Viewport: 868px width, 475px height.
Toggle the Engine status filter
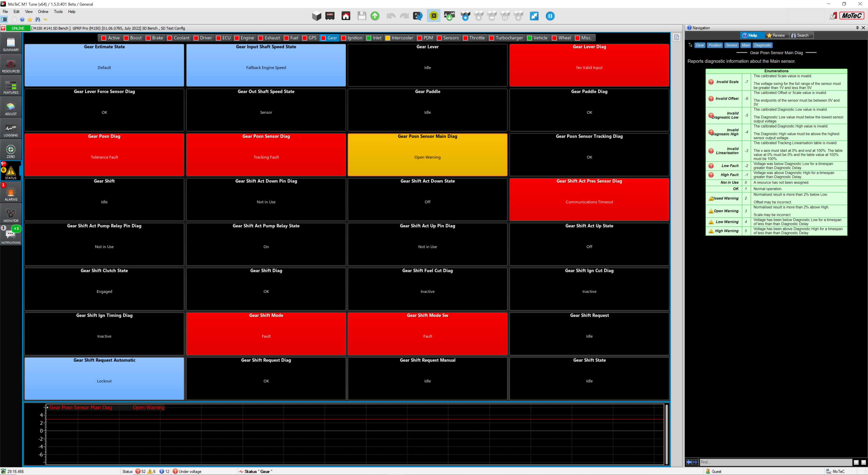[x=244, y=38]
